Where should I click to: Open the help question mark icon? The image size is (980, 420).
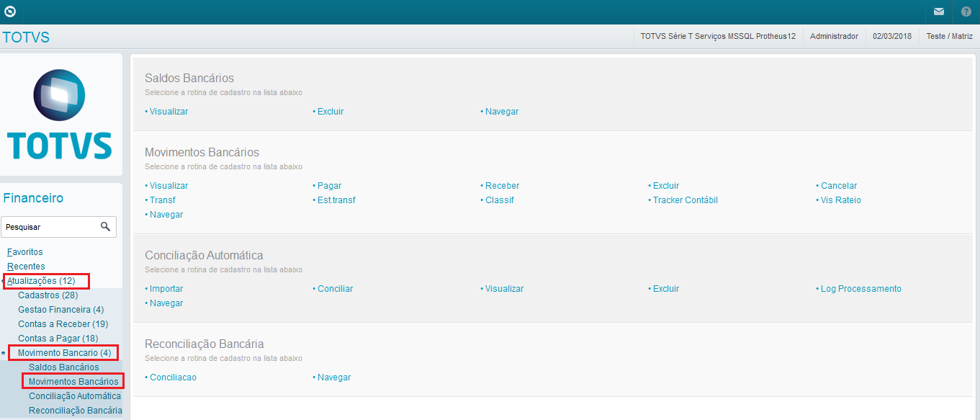pos(966,12)
